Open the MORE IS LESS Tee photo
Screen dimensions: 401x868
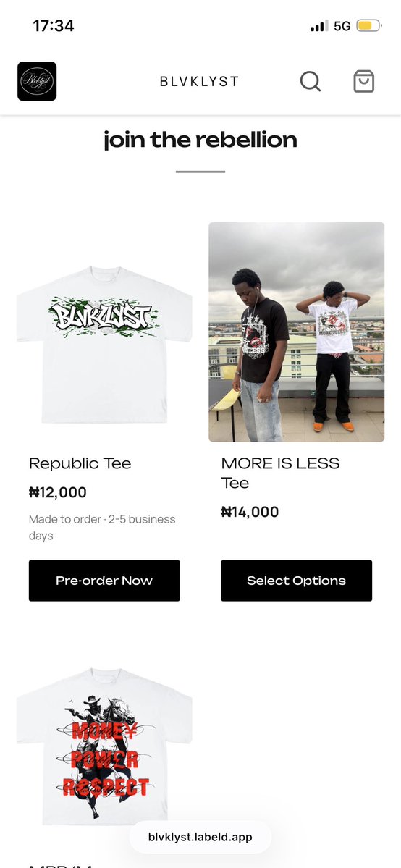tap(296, 332)
